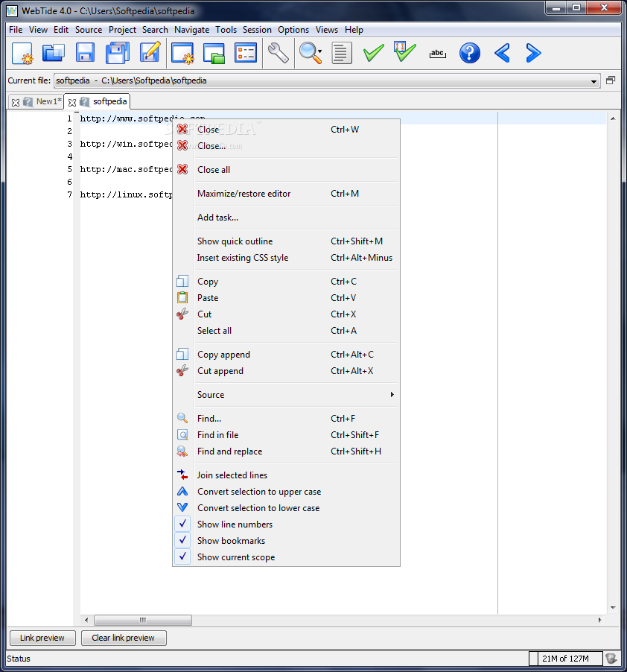Choose Cut with scissors icon
This screenshot has height=672, width=627.
pos(286,314)
